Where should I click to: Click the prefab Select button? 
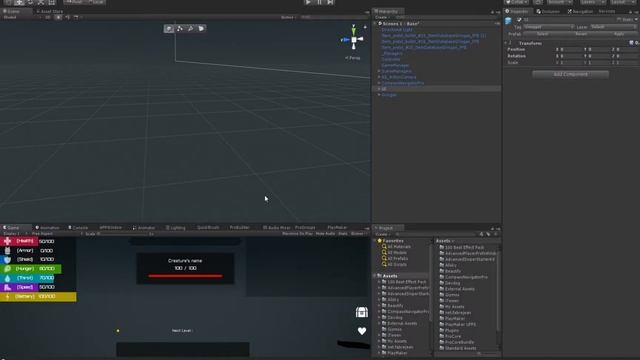click(x=542, y=34)
